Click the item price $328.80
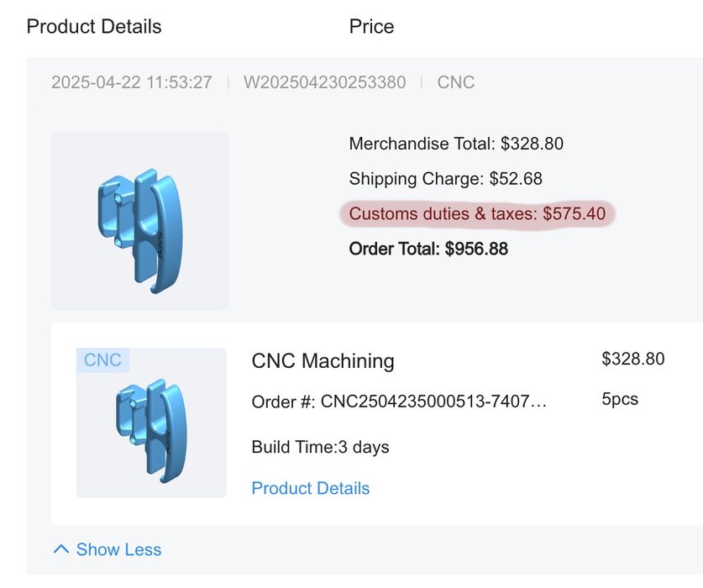The width and height of the screenshot is (703, 588). click(632, 359)
